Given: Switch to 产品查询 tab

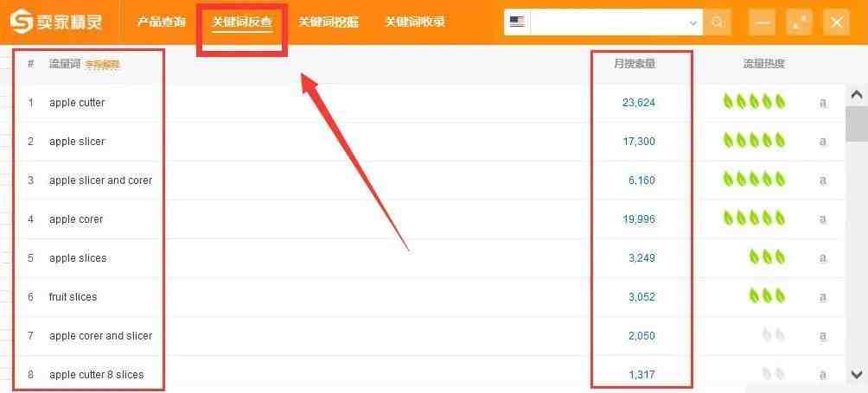Looking at the screenshot, I should 161,22.
